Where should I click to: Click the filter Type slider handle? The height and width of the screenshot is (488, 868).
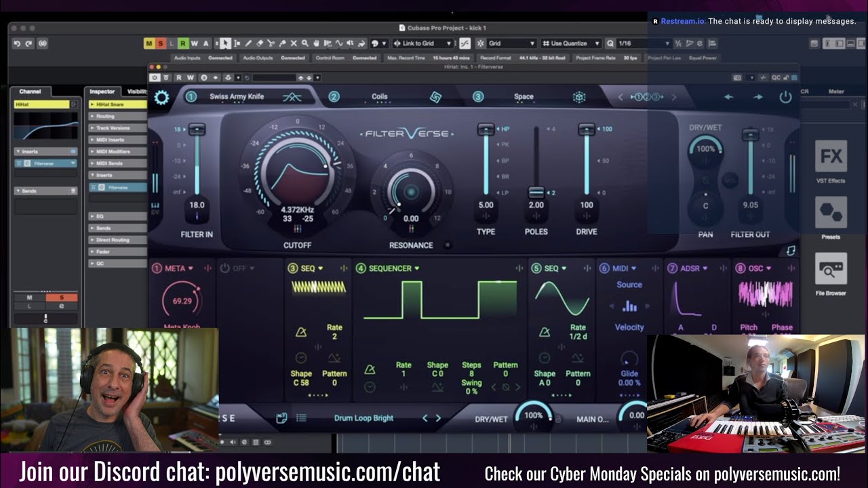486,129
